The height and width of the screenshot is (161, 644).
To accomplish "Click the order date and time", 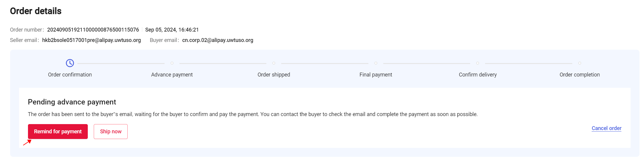I will [x=172, y=30].
